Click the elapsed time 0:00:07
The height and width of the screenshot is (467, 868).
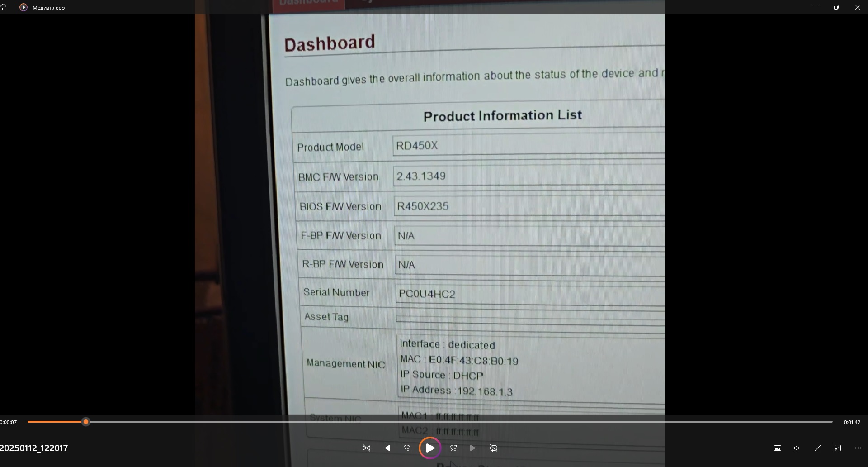pyautogui.click(x=8, y=422)
